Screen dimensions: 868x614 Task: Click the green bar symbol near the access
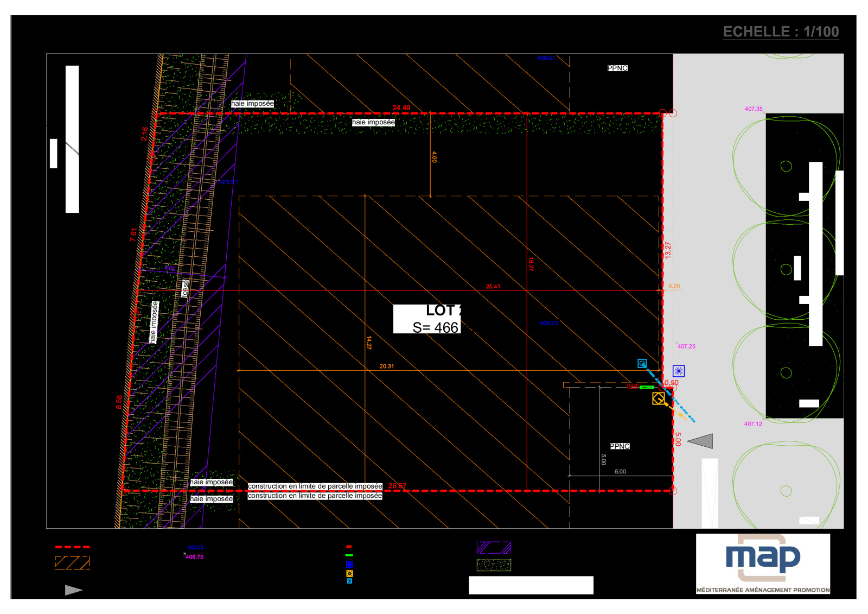(647, 387)
